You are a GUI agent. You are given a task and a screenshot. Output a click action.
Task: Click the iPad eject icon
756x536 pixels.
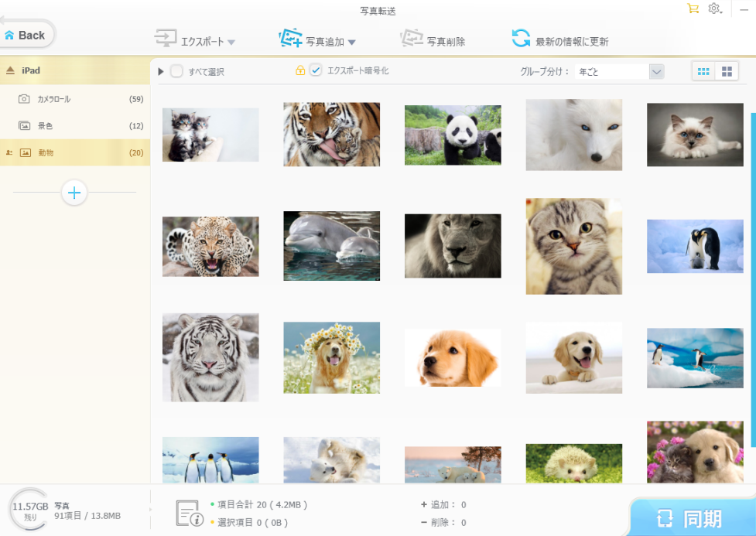click(x=10, y=70)
